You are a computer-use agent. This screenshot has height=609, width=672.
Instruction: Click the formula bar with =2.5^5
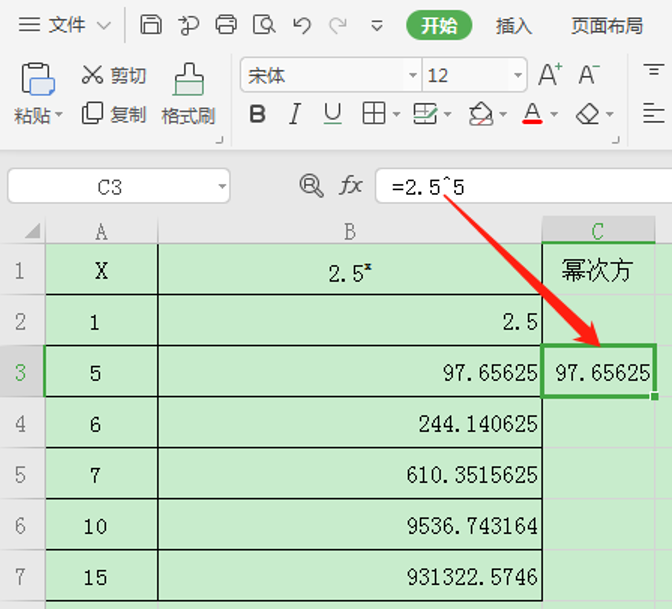click(524, 186)
